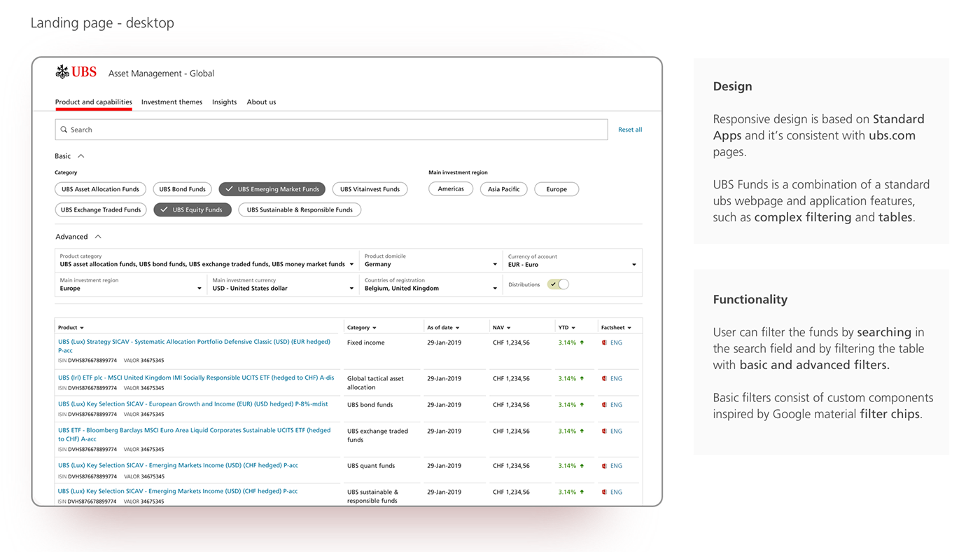The image size is (980, 552).
Task: Open Product category dropdown
Action: point(206,261)
